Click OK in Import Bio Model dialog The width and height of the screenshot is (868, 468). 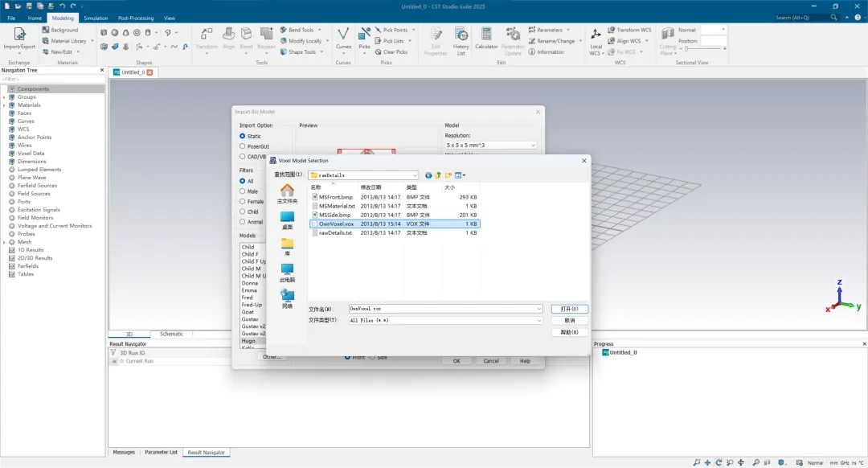click(457, 361)
